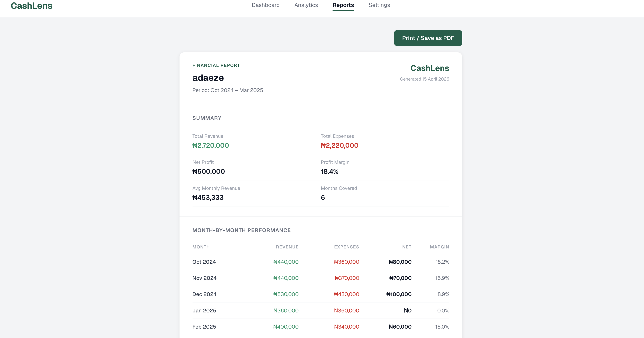The width and height of the screenshot is (644, 338).
Task: Go to the Settings tab
Action: (x=379, y=5)
